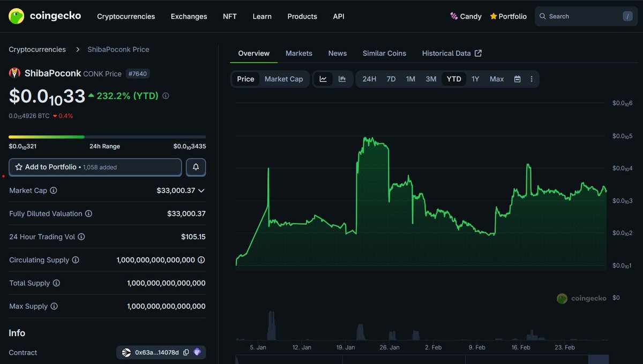This screenshot has width=643, height=364.
Task: Set chart range to Max
Action: coord(497,79)
